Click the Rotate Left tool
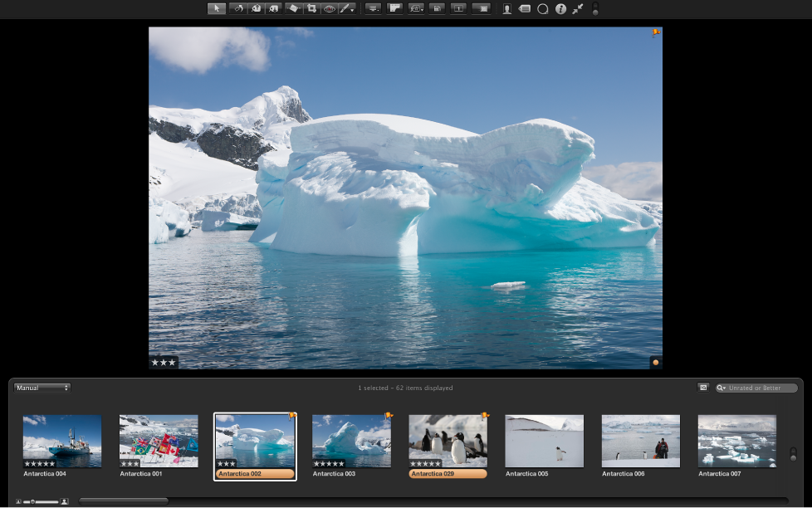The image size is (812, 508). 237,8
